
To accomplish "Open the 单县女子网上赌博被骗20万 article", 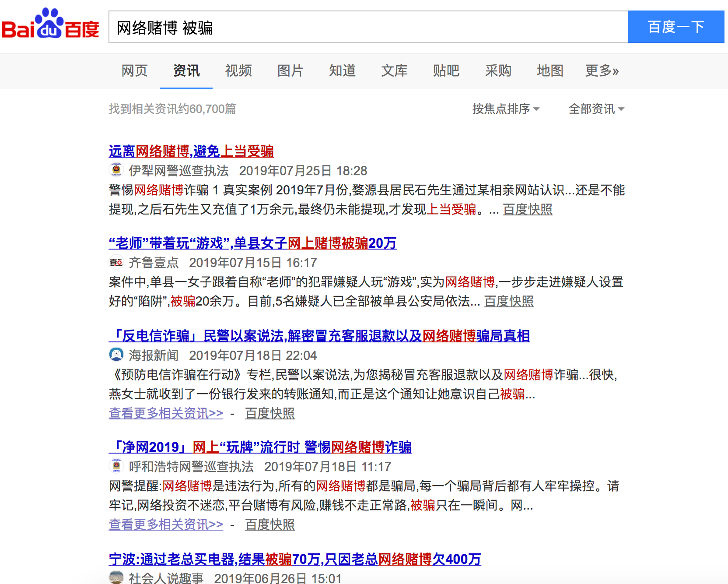I will click(252, 243).
